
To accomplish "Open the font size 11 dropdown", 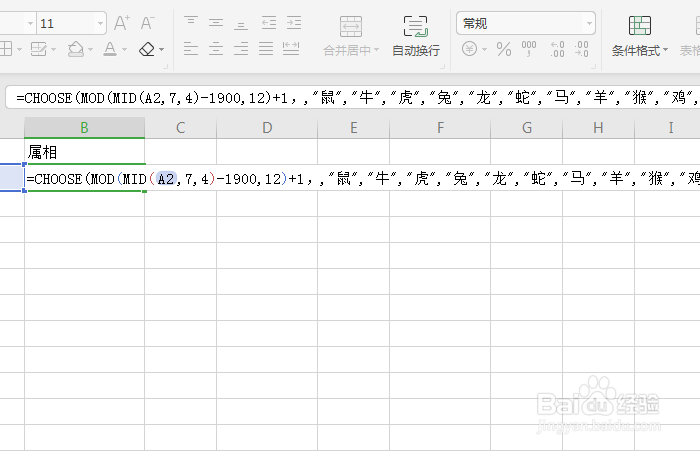I will 100,23.
